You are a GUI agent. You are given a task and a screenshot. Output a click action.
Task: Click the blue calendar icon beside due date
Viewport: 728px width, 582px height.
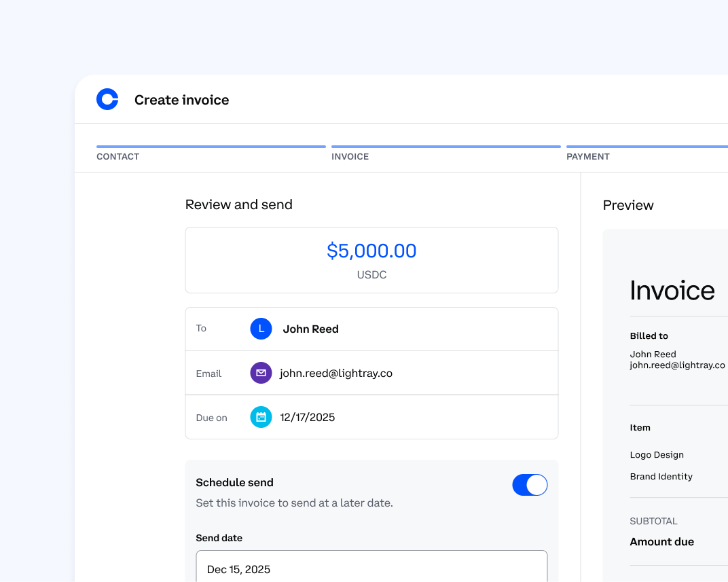(261, 417)
